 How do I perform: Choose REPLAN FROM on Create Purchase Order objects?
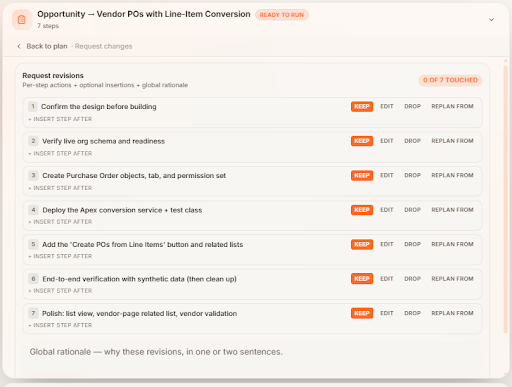452,175
